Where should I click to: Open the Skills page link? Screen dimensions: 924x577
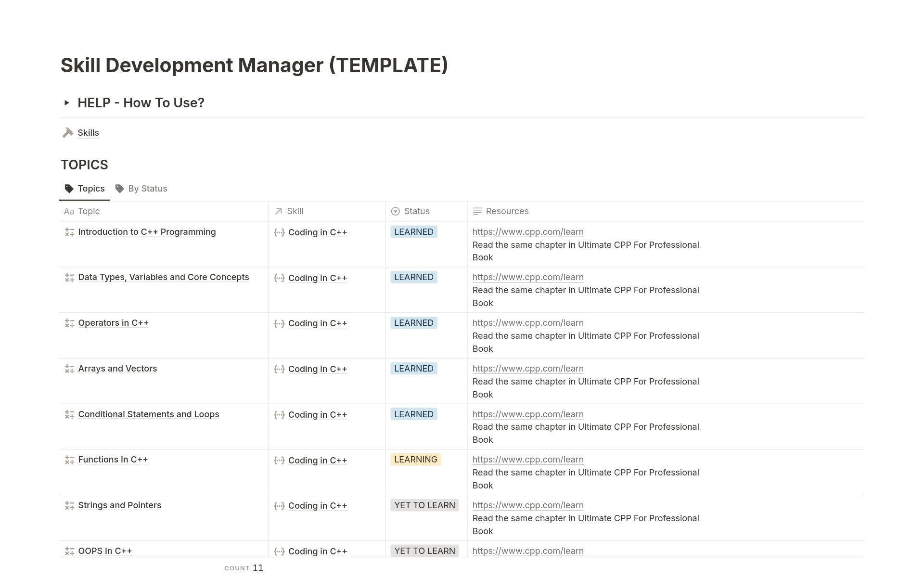88,132
